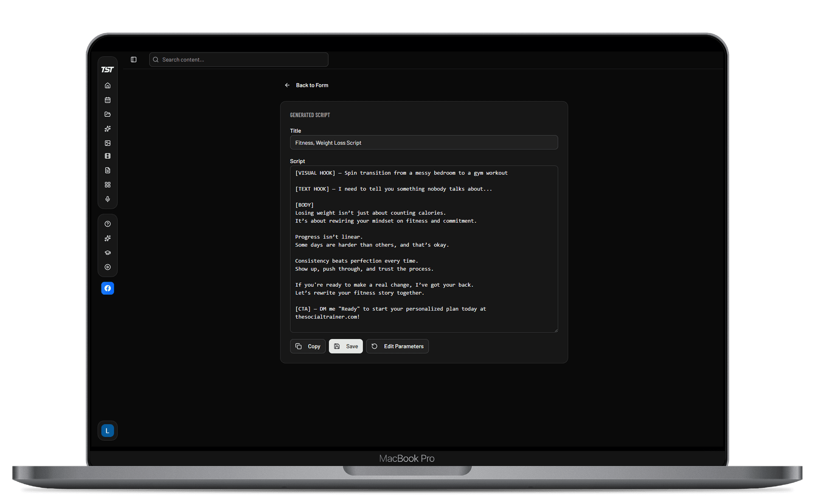Open the tutorials play circle icon
Viewport: 815px width, 504px height.
tap(107, 267)
